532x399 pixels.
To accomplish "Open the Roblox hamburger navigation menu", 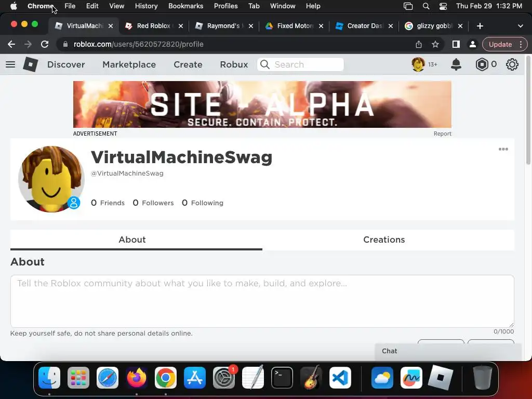I will 10,64.
